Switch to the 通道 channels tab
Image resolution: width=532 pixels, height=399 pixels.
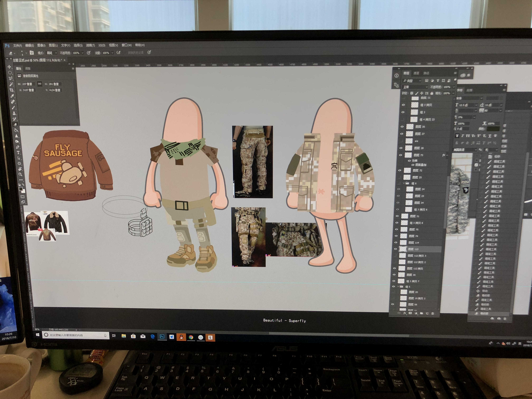416,73
